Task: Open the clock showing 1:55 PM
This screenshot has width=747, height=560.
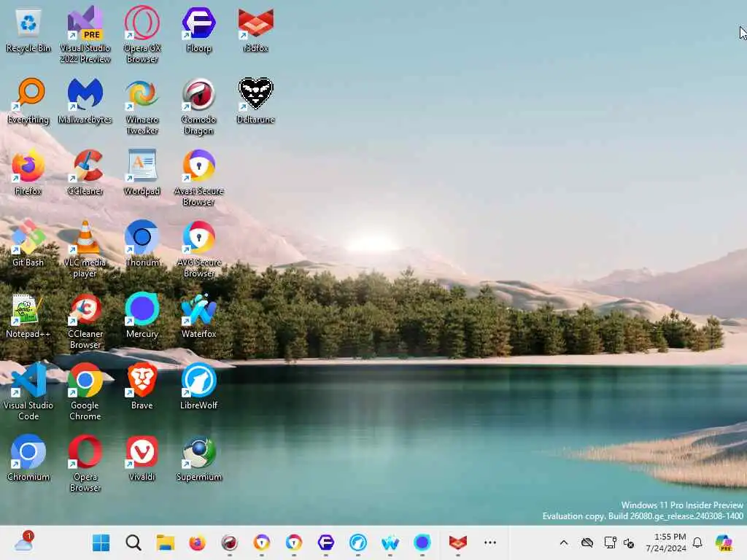Action: point(666,542)
